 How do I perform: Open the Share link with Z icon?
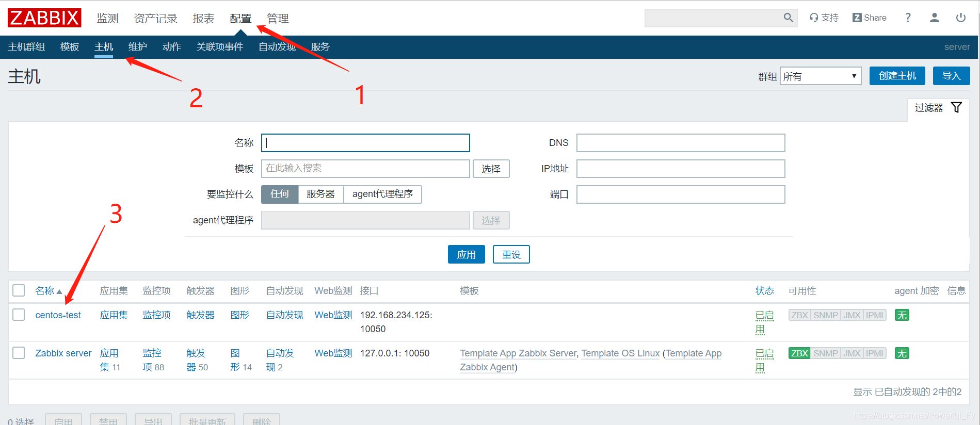[869, 18]
